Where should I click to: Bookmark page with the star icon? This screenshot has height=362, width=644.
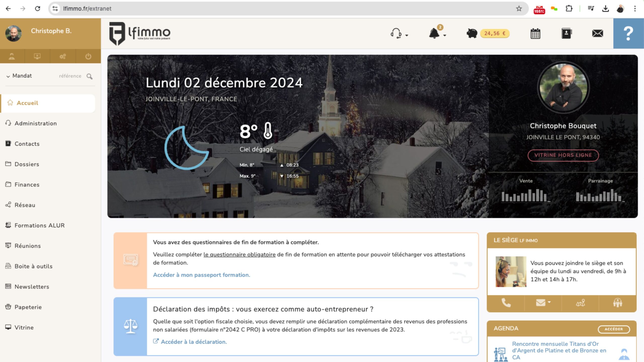coord(519,9)
